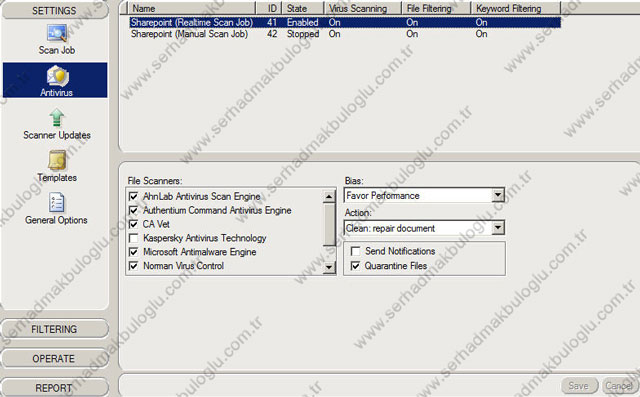The image size is (640, 397).
Task: Sort by the State column header
Action: coord(303,8)
